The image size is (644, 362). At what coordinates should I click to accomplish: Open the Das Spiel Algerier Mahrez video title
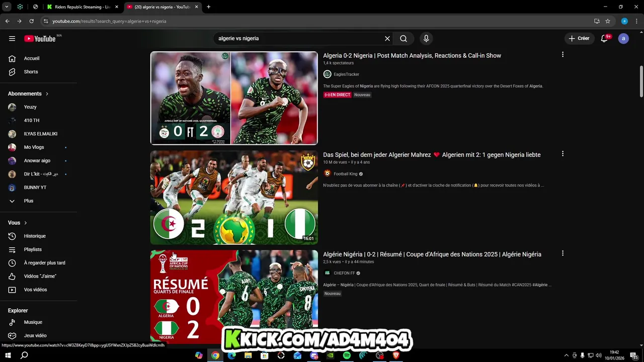pos(432,155)
